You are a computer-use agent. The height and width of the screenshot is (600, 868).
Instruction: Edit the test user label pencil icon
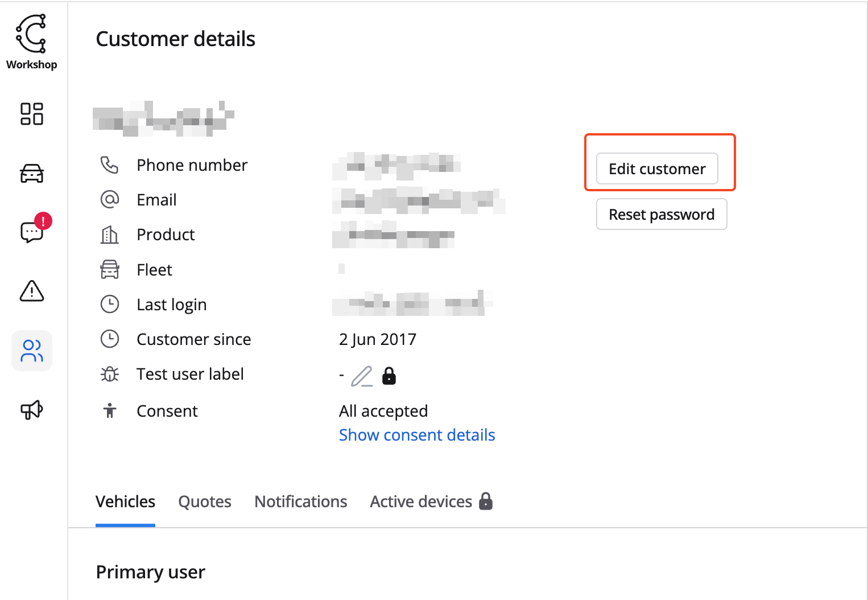click(x=362, y=376)
